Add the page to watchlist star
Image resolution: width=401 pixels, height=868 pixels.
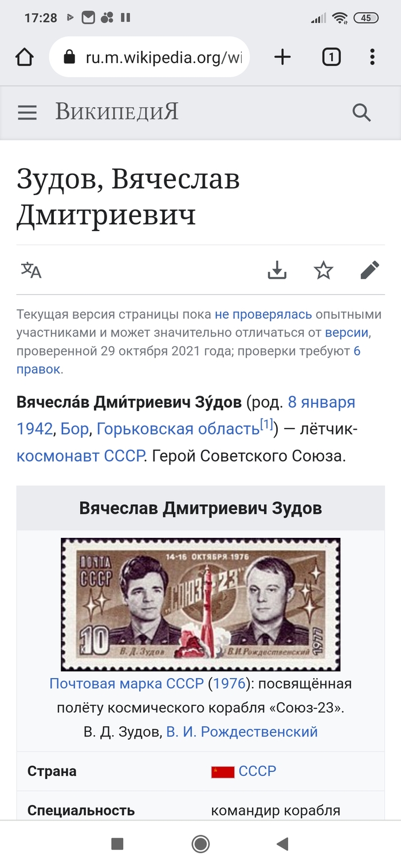click(x=324, y=270)
